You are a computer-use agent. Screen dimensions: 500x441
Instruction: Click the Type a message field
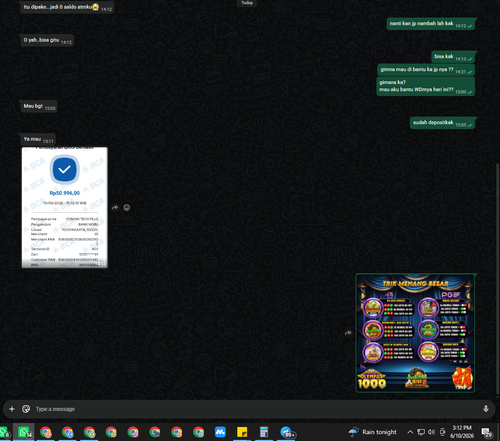[x=257, y=409]
